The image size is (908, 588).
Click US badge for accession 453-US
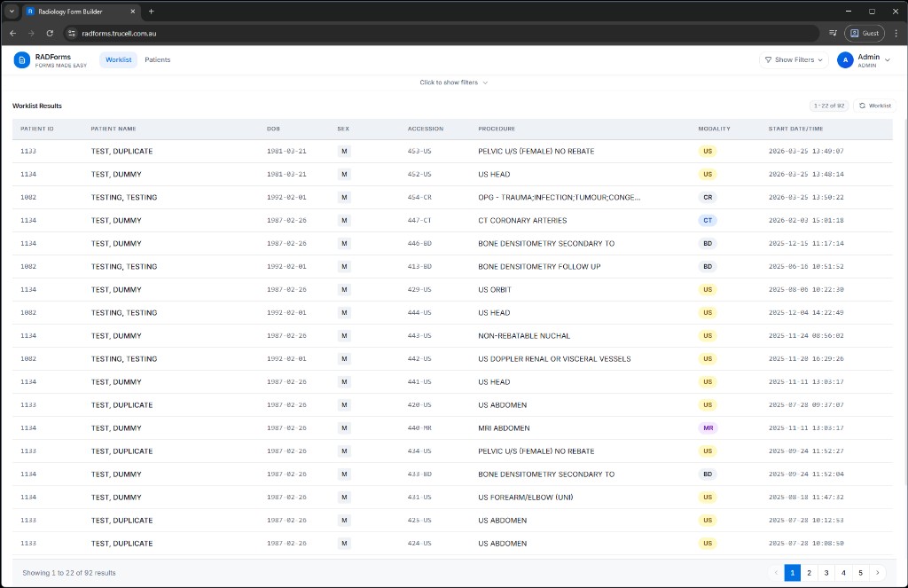(x=707, y=151)
